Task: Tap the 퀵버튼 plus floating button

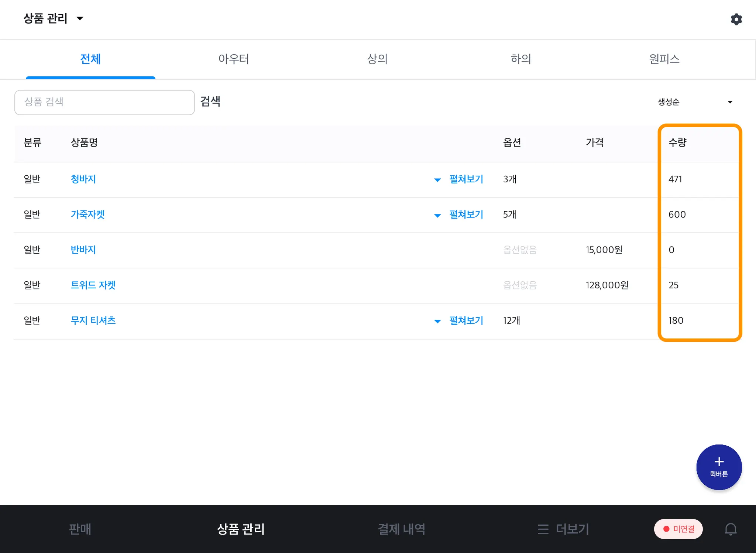Action: pos(719,467)
